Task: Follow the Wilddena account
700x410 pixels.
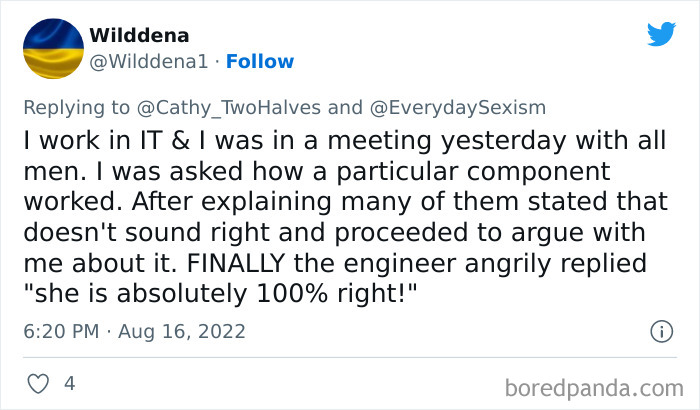Action: pyautogui.click(x=260, y=61)
